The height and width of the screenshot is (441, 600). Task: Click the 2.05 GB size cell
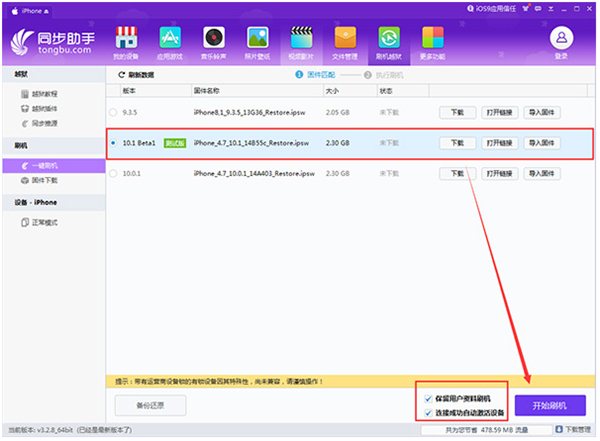coord(338,112)
